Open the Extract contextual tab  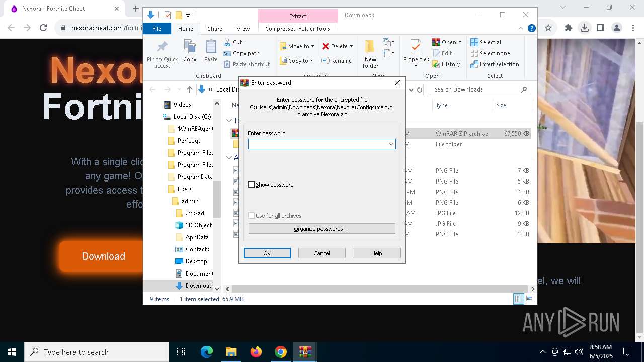point(298,16)
